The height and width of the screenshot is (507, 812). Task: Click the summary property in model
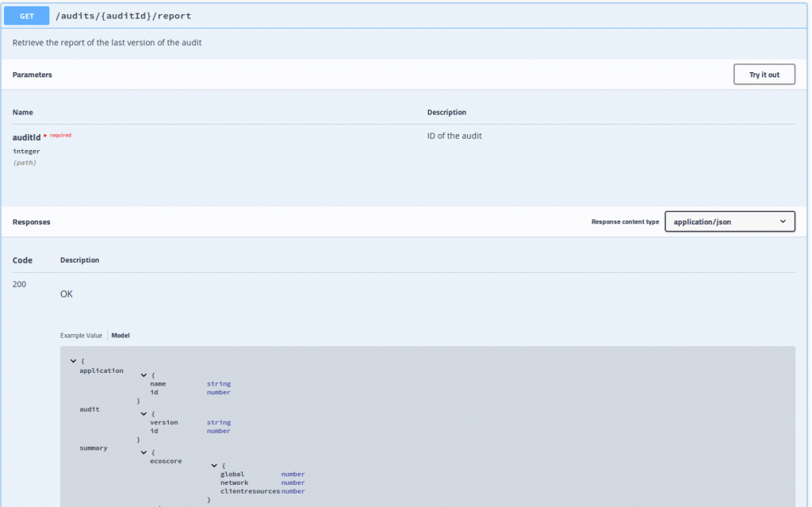point(94,448)
